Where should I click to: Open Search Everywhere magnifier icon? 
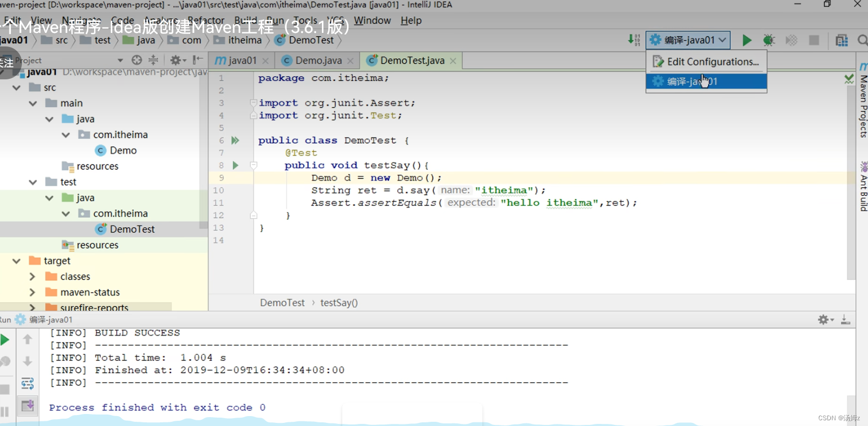point(862,40)
